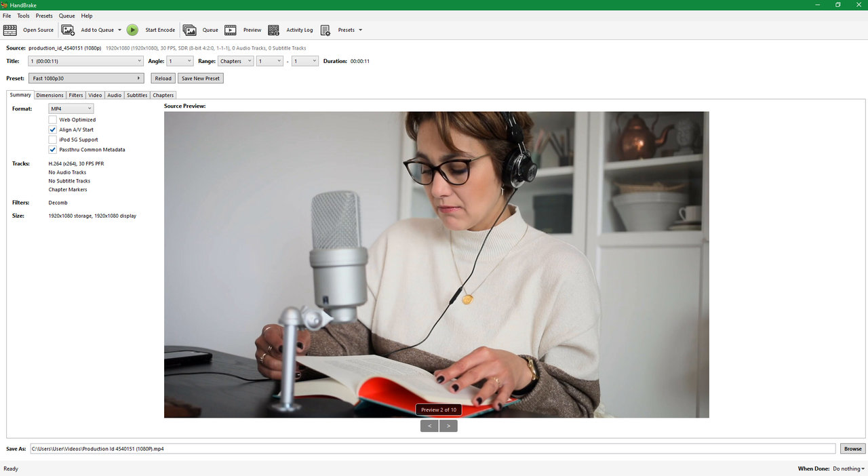Click the Preview film icon
This screenshot has height=476, width=868.
[231, 30]
